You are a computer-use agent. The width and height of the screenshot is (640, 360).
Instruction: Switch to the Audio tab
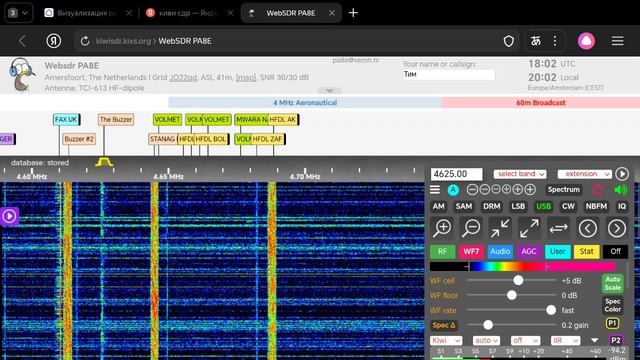pyautogui.click(x=500, y=251)
